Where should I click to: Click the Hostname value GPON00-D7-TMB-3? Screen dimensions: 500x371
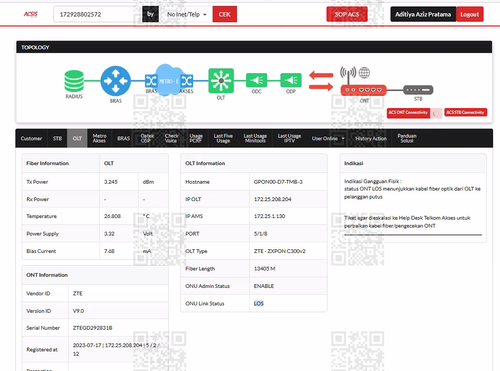[278, 182]
